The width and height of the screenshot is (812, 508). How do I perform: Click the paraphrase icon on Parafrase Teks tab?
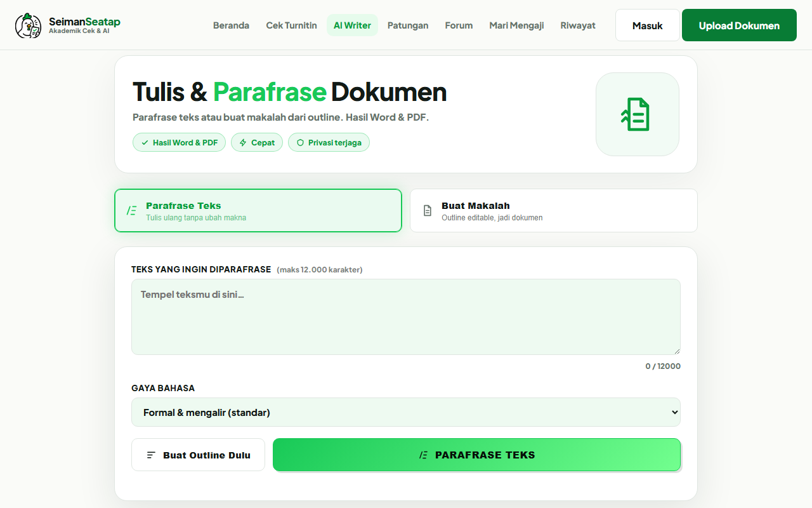[x=131, y=211]
